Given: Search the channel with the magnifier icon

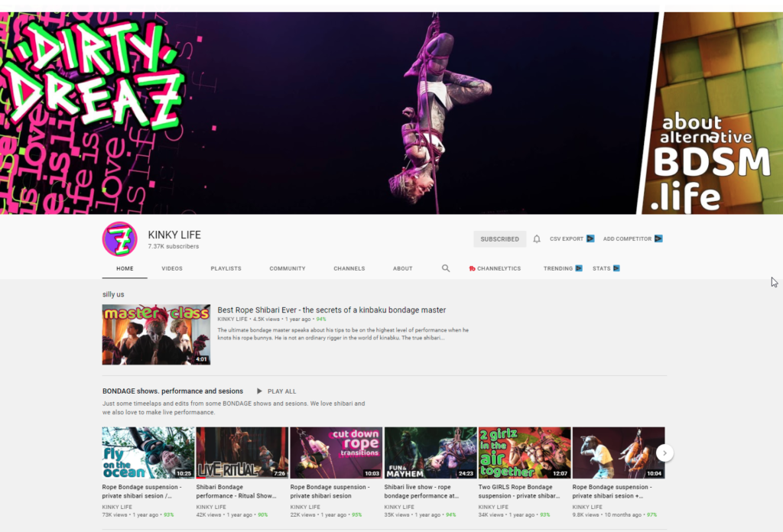Looking at the screenshot, I should click(446, 268).
